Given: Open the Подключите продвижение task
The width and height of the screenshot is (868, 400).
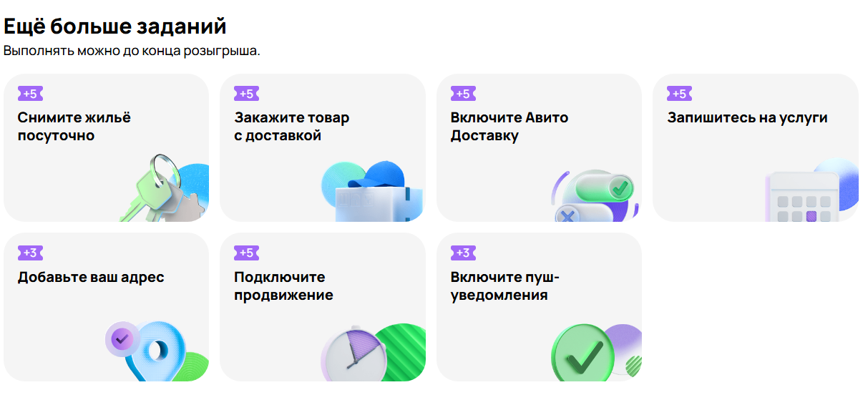Looking at the screenshot, I should 322,307.
